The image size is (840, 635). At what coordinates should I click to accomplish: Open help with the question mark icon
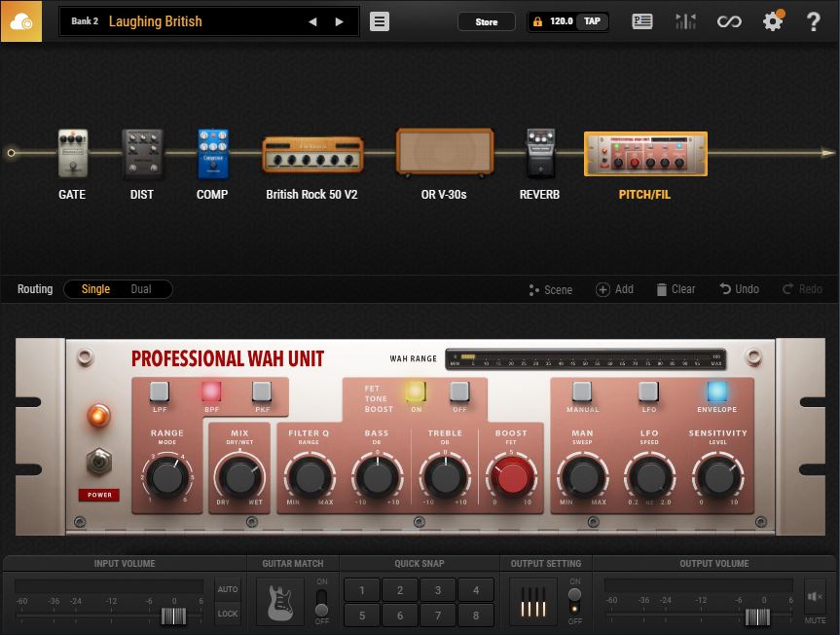click(x=814, y=20)
